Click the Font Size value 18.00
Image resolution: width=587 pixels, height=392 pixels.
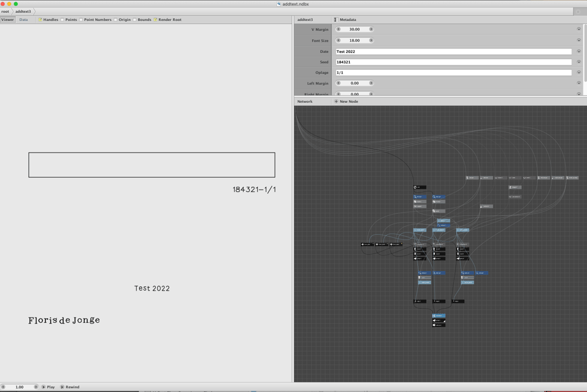point(355,40)
